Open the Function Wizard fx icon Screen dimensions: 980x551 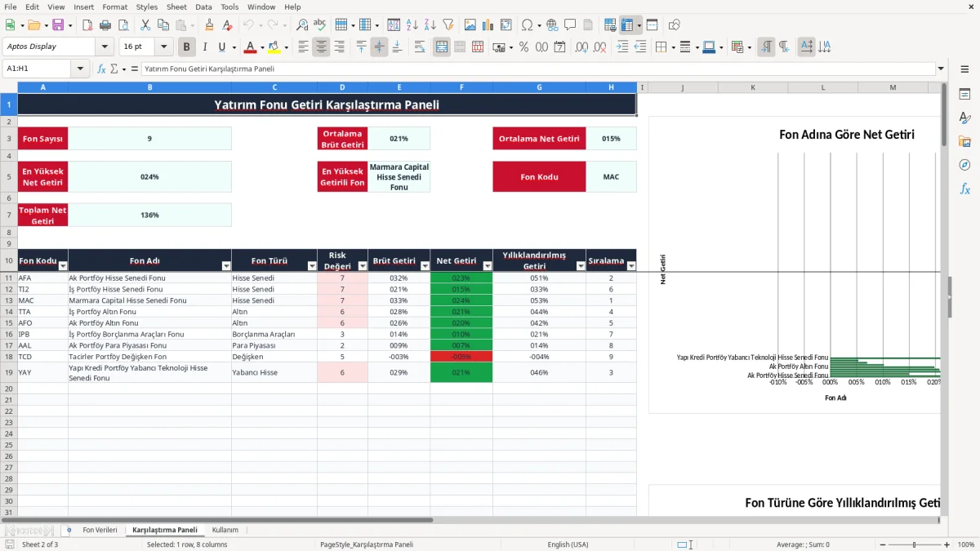coord(102,69)
